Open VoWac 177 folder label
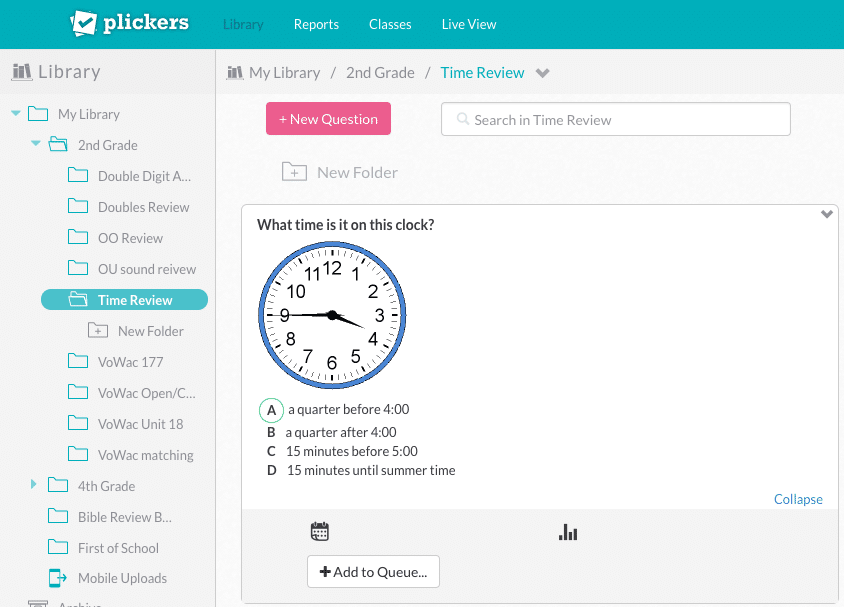Viewport: 844px width, 607px height. pyautogui.click(x=130, y=362)
